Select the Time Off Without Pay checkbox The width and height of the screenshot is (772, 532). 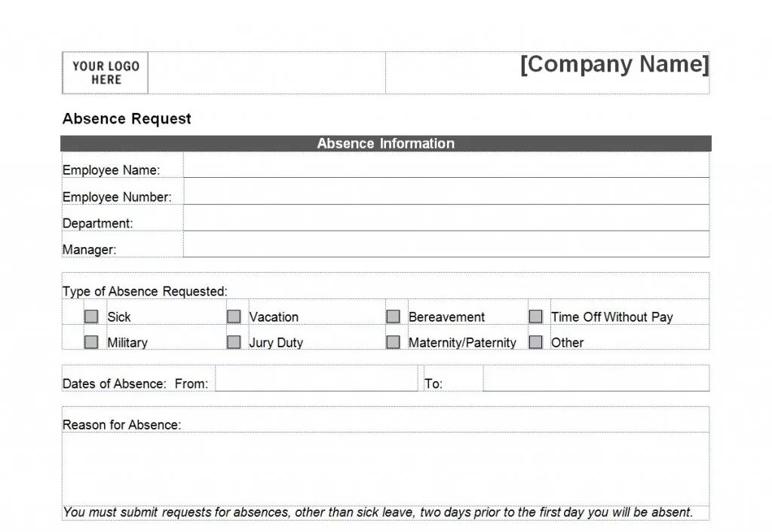point(536,316)
